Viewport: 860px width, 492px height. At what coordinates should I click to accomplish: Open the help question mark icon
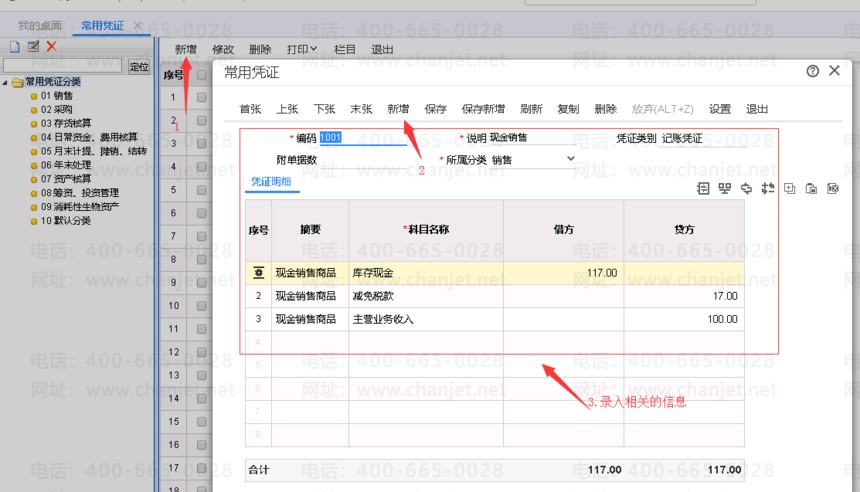812,72
